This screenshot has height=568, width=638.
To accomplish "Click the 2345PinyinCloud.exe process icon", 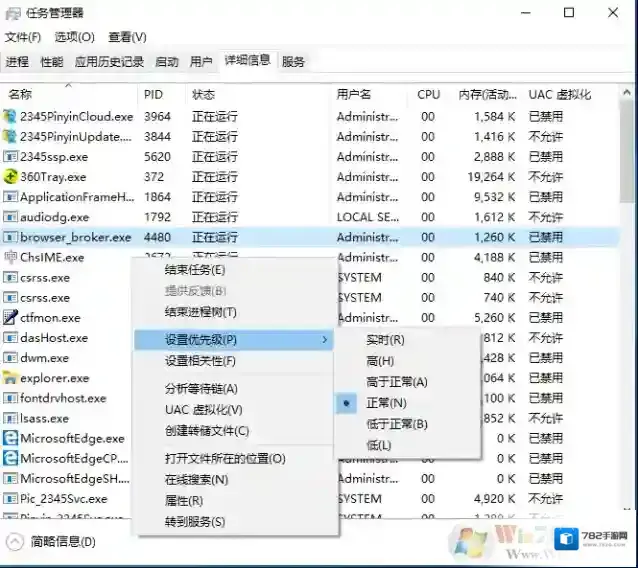I will pos(10,116).
